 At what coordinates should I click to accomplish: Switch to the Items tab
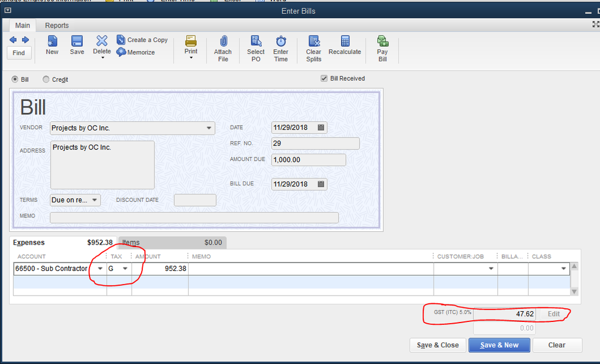click(172, 242)
